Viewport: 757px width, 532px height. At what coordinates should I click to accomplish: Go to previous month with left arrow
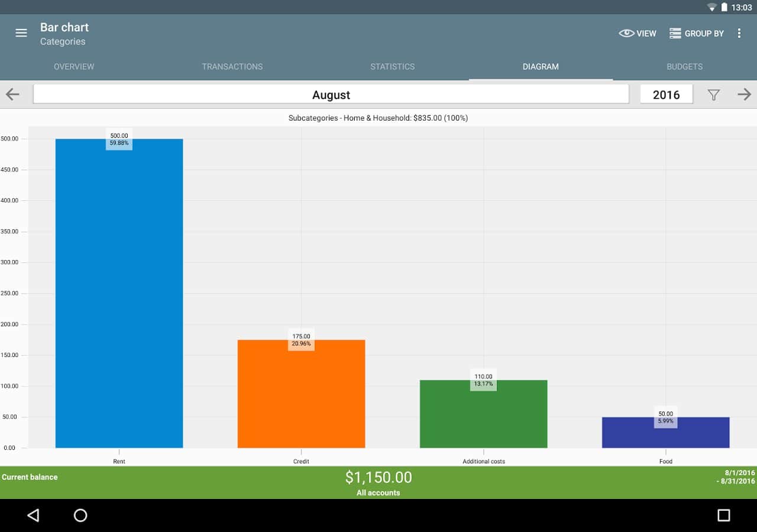[x=12, y=95]
